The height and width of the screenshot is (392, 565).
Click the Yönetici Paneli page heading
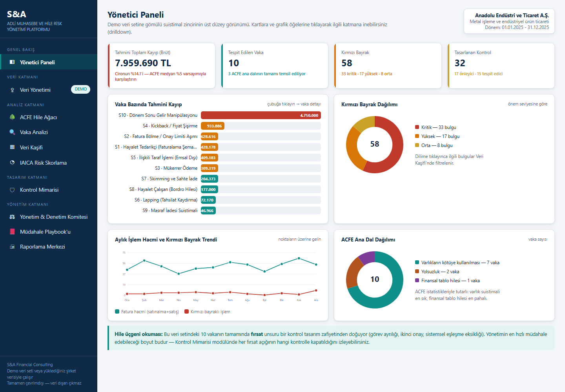[x=136, y=15]
